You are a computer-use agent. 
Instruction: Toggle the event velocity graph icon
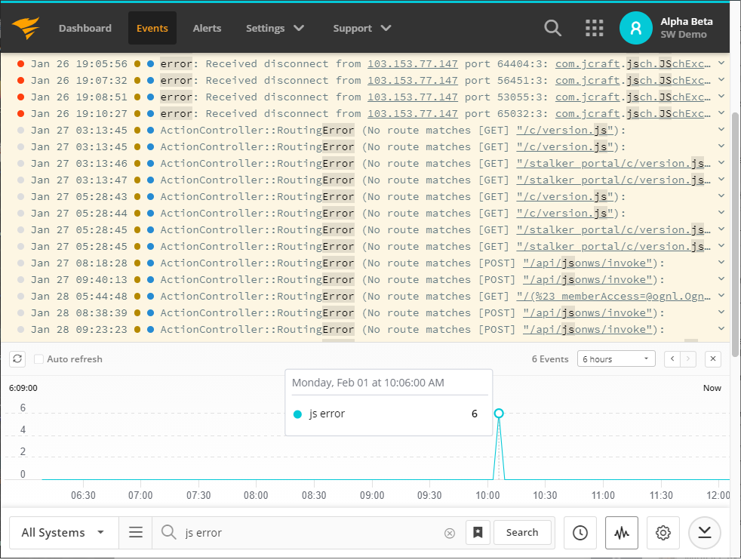(622, 533)
